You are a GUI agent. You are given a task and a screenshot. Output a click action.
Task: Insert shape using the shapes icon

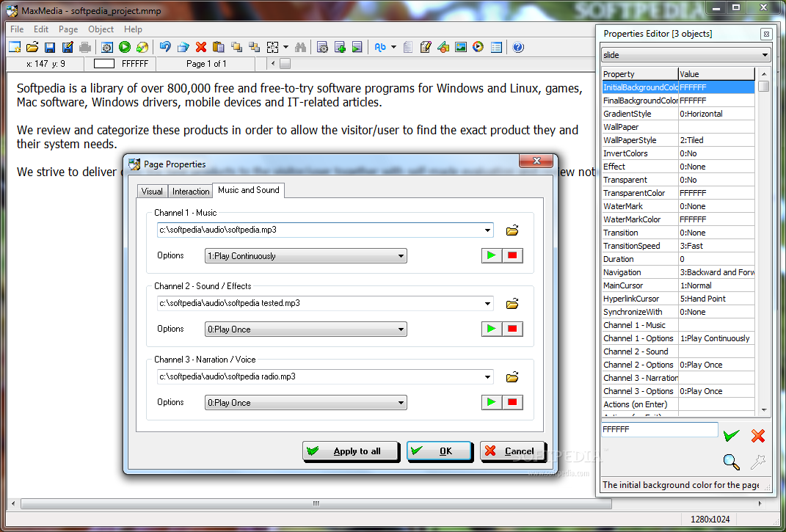[443, 47]
